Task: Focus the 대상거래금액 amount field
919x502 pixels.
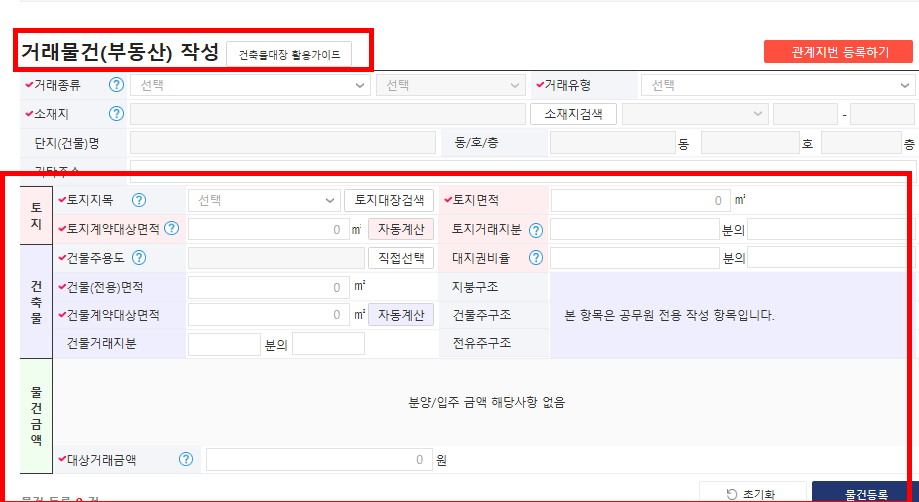Action: coord(319,460)
